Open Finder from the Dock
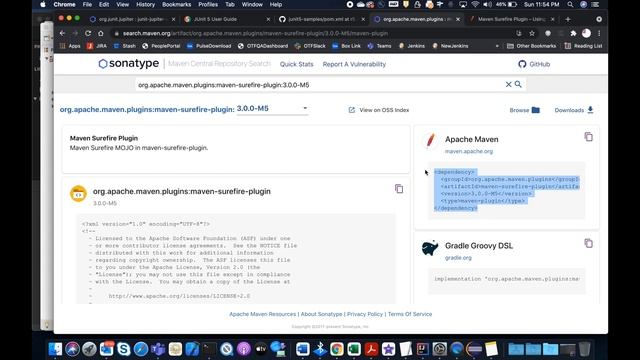 coord(55,349)
